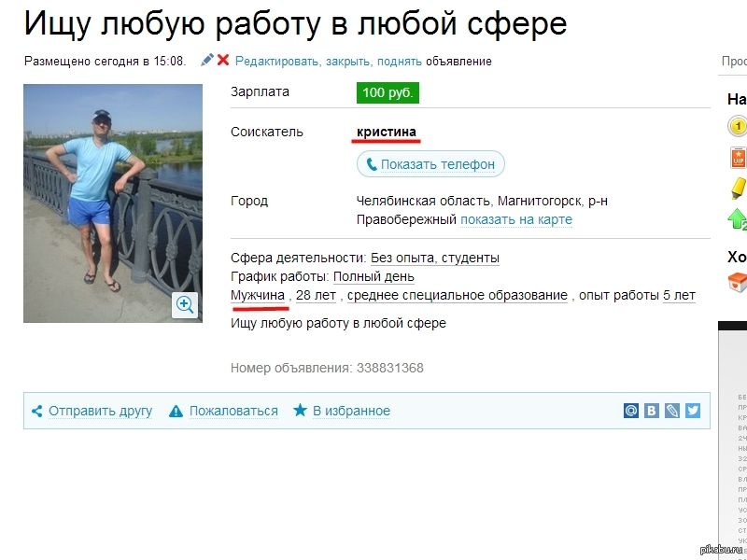
Task: Click the Без опыта, студенты link
Action: (x=435, y=258)
